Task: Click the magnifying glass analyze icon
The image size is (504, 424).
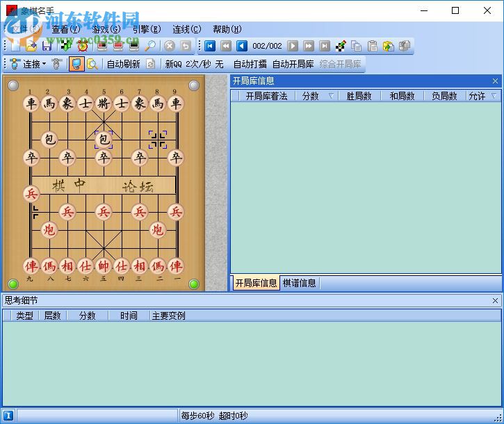Action: click(149, 46)
